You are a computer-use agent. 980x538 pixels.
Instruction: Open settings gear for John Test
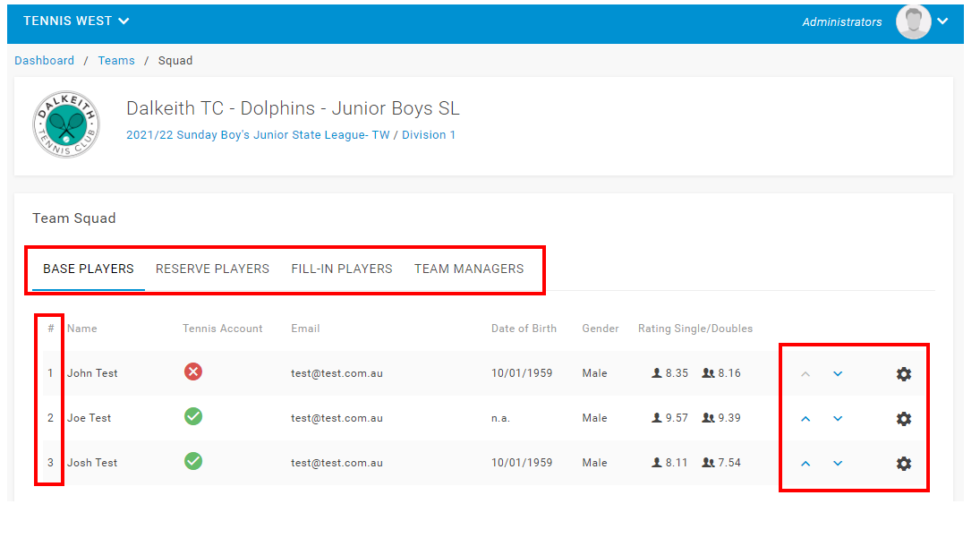pyautogui.click(x=903, y=373)
